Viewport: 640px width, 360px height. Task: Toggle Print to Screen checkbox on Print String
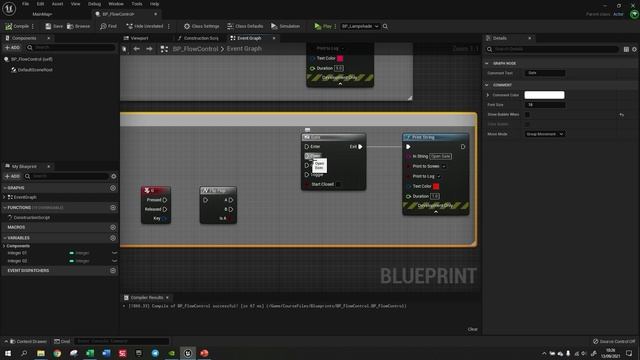pos(444,166)
